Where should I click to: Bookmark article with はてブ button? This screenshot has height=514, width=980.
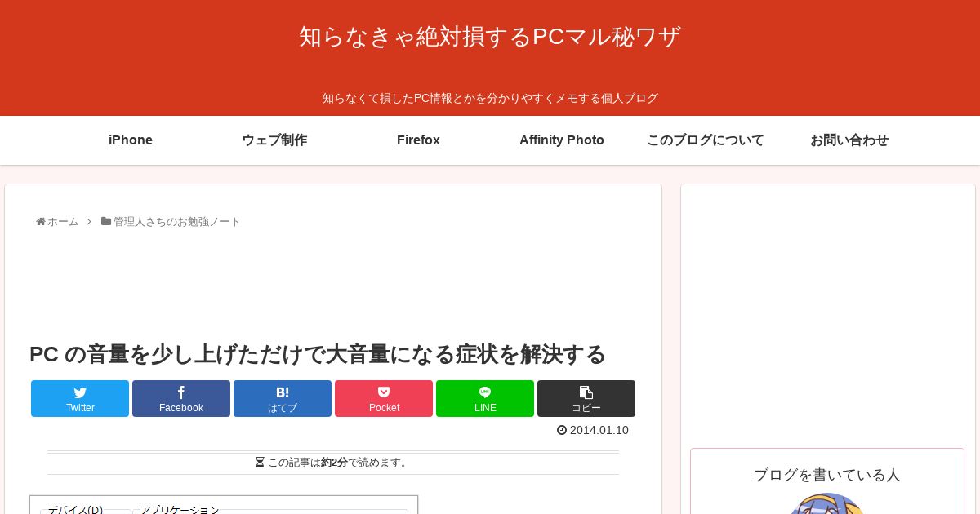(x=283, y=398)
